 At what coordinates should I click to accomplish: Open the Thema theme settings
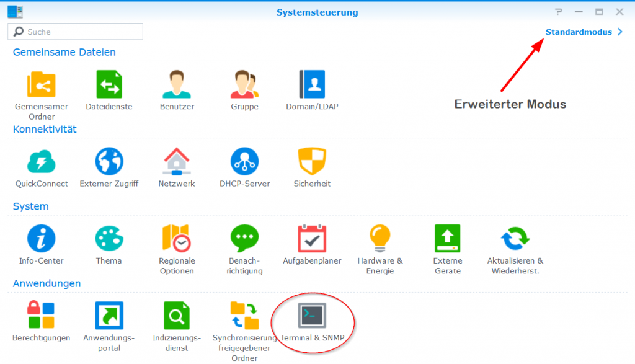[109, 239]
